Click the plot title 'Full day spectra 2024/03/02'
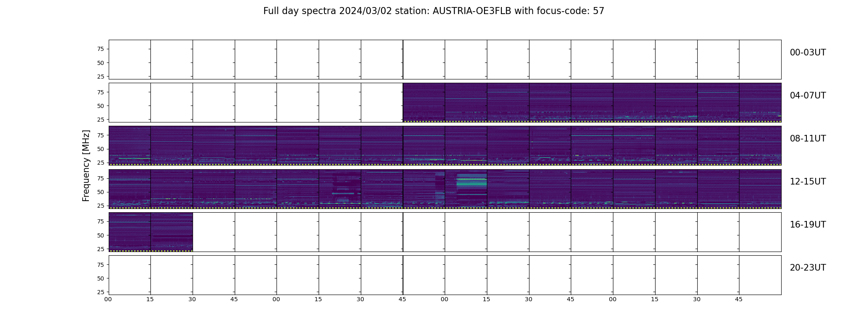This screenshot has width=868, height=331. click(434, 11)
